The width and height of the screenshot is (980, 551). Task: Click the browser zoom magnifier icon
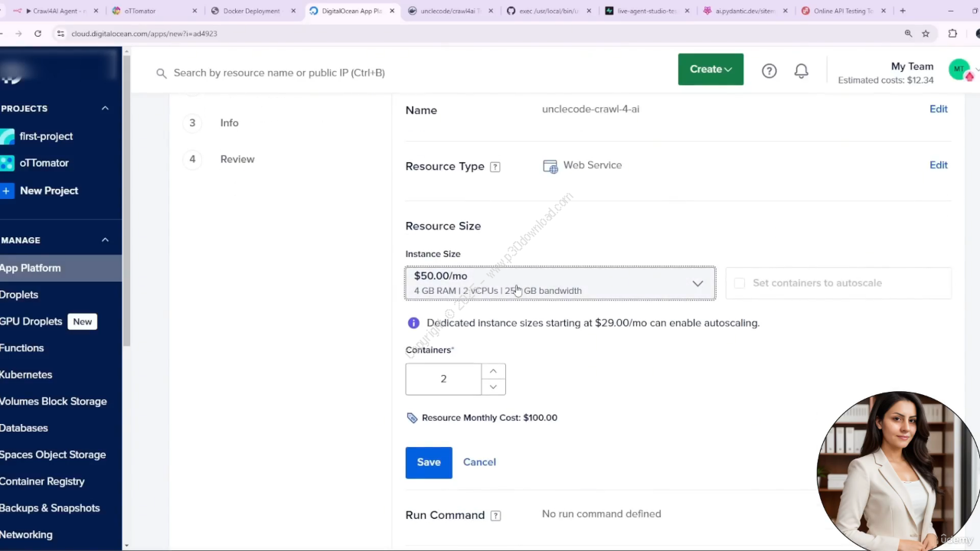click(x=908, y=34)
